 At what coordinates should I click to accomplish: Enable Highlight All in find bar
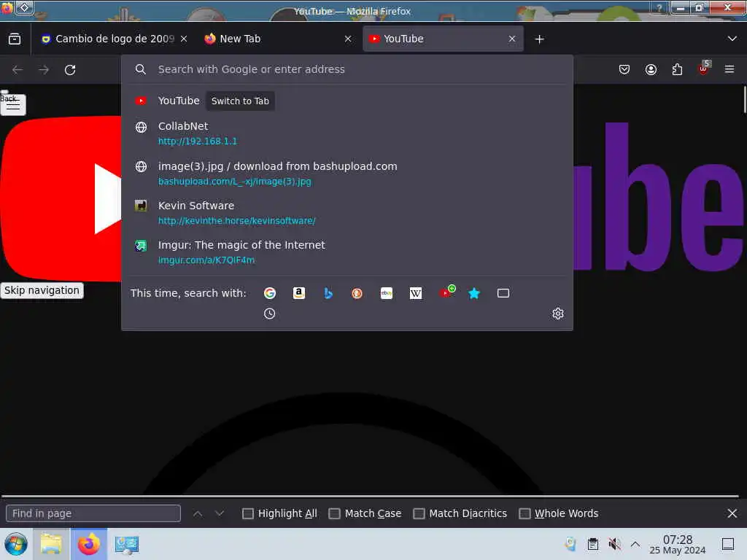(x=279, y=513)
